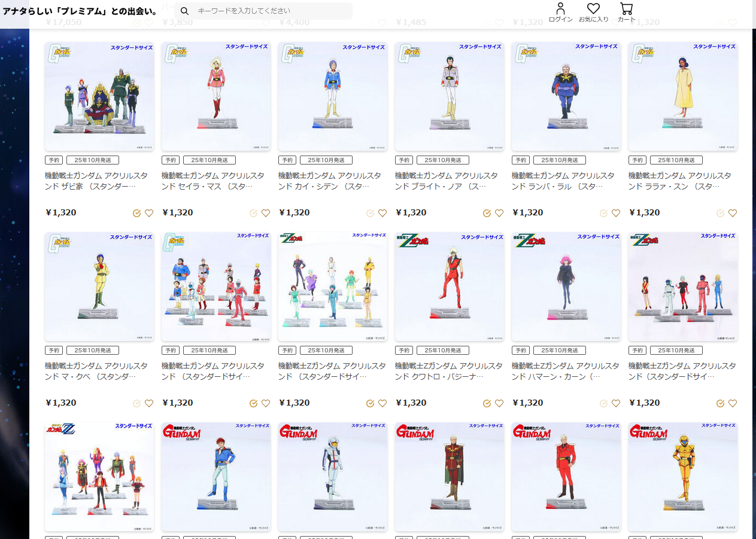Click the check-mark icon on ララァ・スン card
Viewport: 756px width, 539px height.
tap(721, 213)
